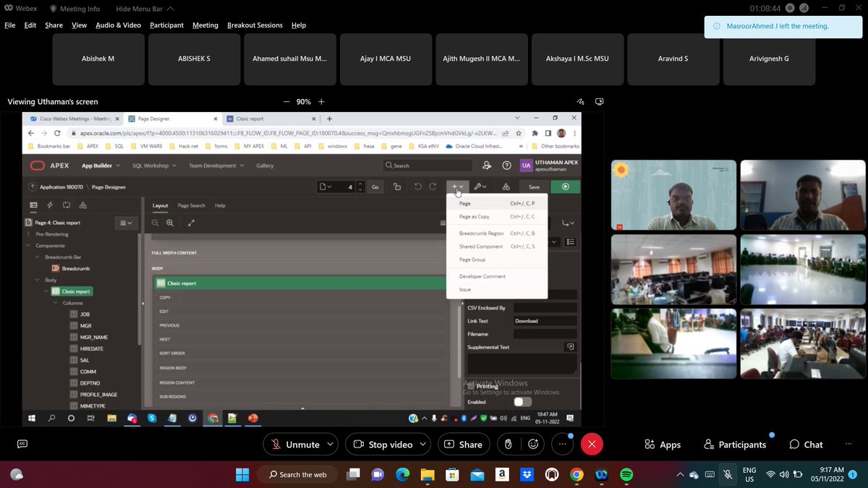868x488 pixels.
Task: Click the Save button in Page Designer
Action: pos(534,187)
